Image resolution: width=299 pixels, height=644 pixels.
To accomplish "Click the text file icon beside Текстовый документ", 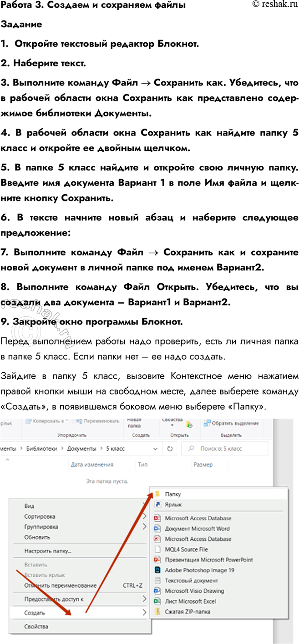I will (157, 580).
